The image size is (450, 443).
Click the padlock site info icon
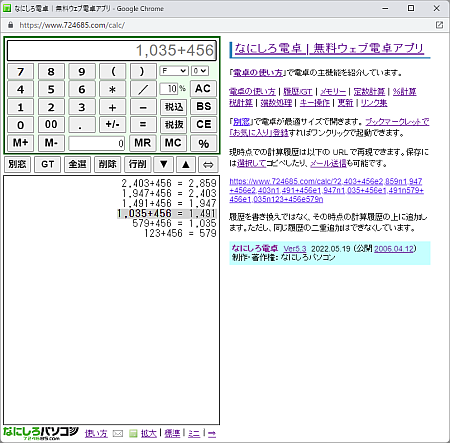pyautogui.click(x=11, y=25)
